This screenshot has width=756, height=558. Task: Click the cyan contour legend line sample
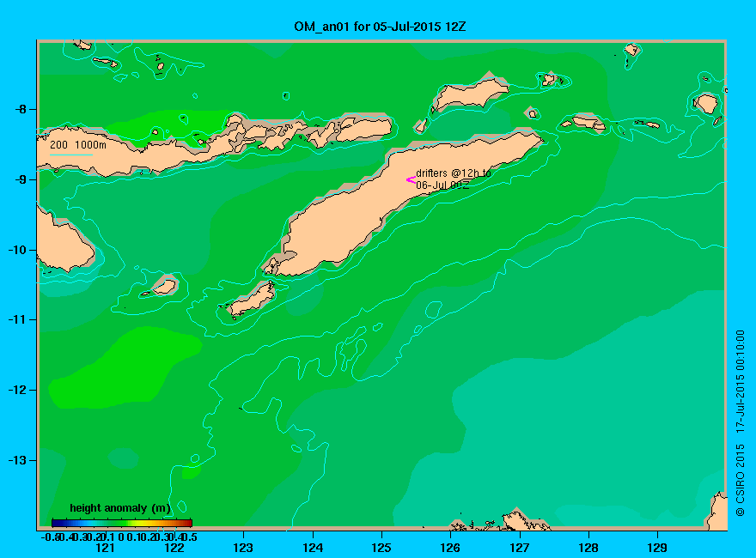point(70,155)
